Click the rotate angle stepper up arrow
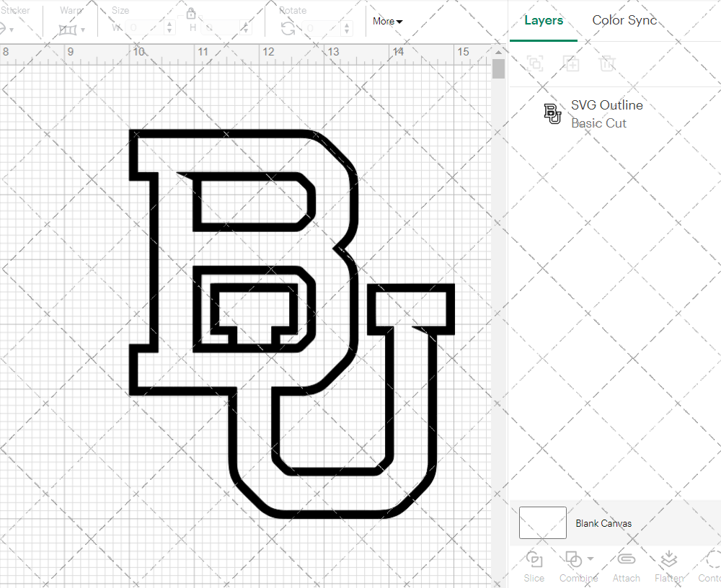 (x=345, y=24)
